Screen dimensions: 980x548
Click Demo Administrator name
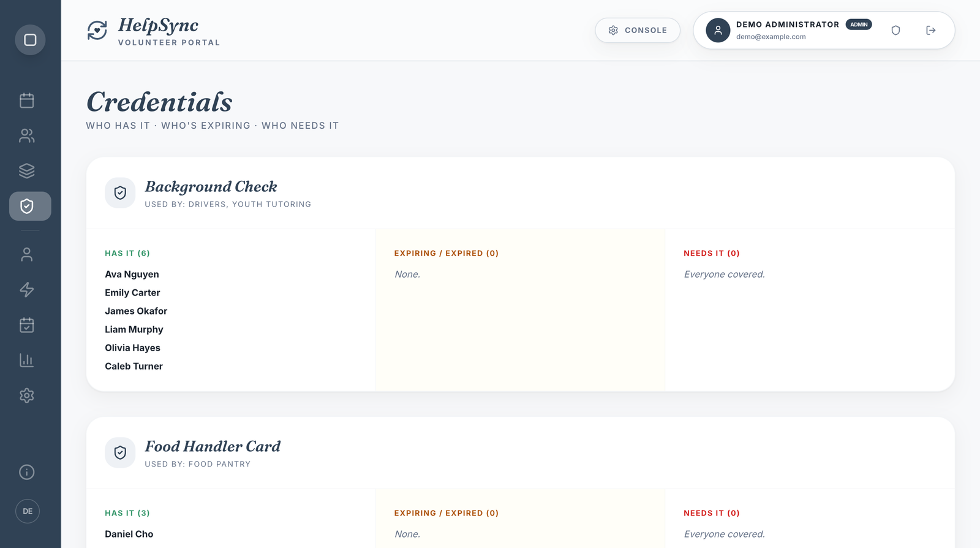tap(788, 25)
